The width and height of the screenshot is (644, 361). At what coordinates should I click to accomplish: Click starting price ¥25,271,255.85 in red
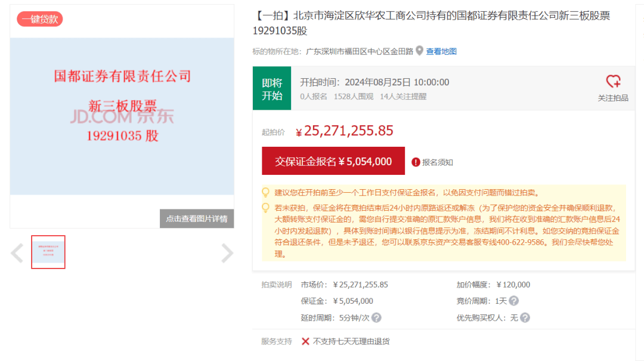click(x=344, y=131)
